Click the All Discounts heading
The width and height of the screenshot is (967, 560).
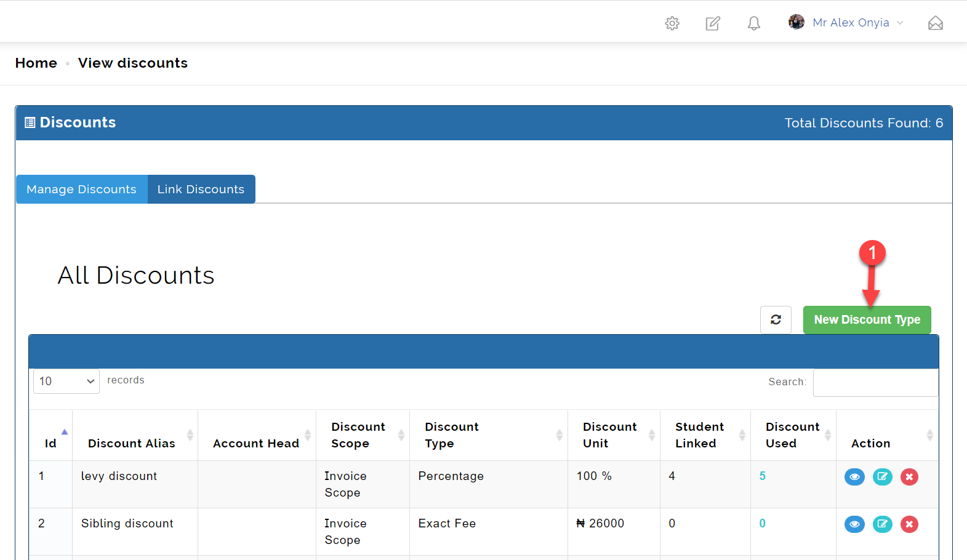point(136,275)
